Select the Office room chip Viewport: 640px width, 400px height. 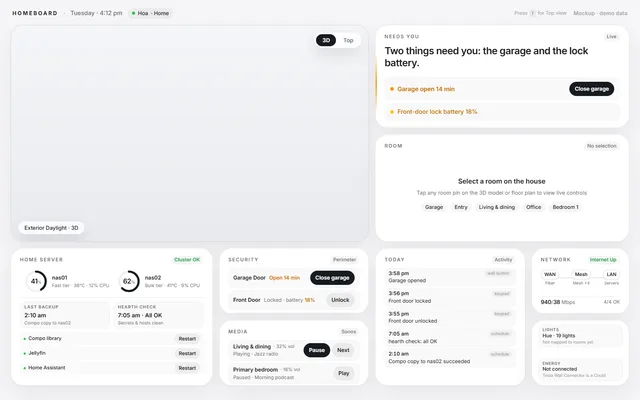coord(533,207)
